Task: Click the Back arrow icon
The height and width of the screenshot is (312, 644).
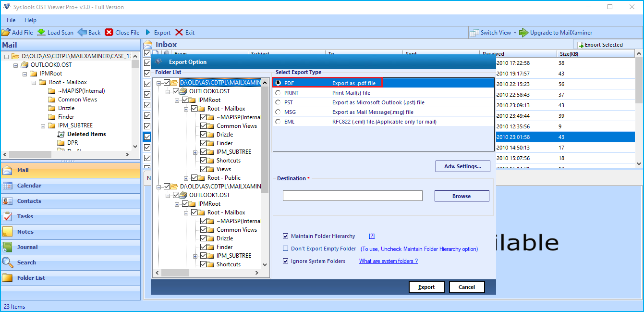Action: point(83,32)
